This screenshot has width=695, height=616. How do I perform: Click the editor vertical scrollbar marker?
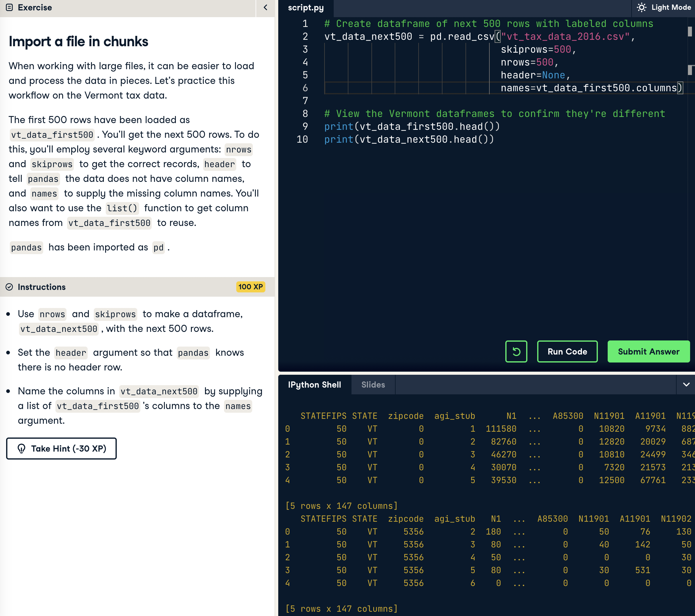690,32
